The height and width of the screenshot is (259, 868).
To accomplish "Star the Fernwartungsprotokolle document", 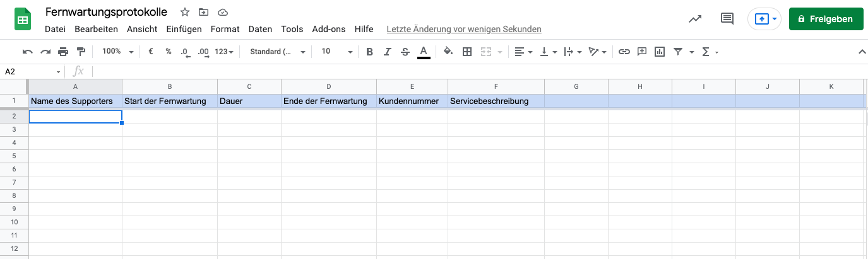I will pos(185,12).
